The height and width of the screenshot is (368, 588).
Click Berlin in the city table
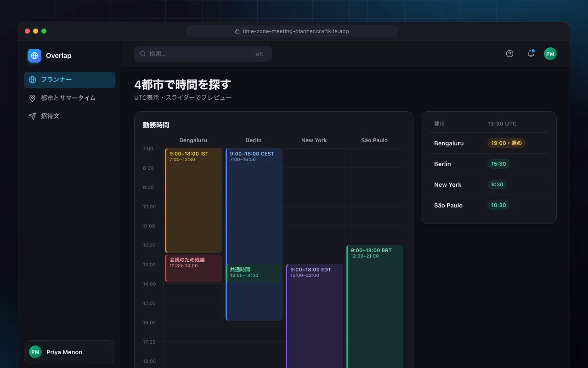coord(442,164)
